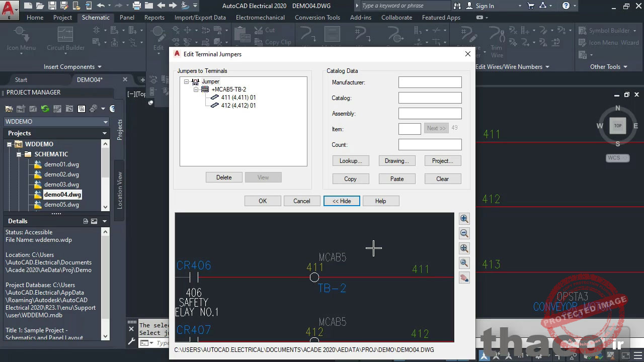Open the Reports ribbon tab
Screen dimensions: 644x362
tap(154, 18)
